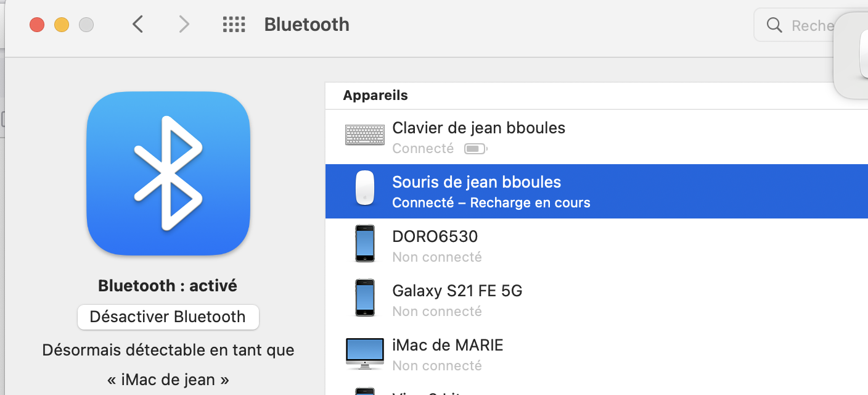Click the phone icon beside Galaxy S21
The width and height of the screenshot is (868, 395).
click(364, 297)
